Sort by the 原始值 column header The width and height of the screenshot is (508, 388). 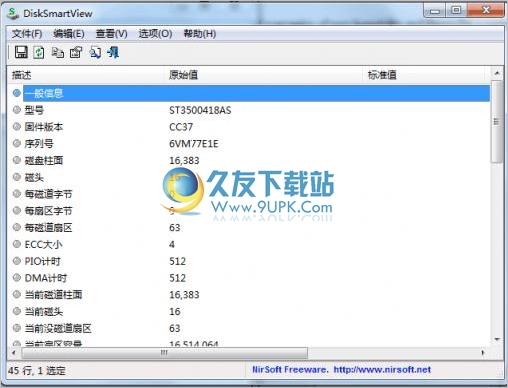[x=263, y=75]
